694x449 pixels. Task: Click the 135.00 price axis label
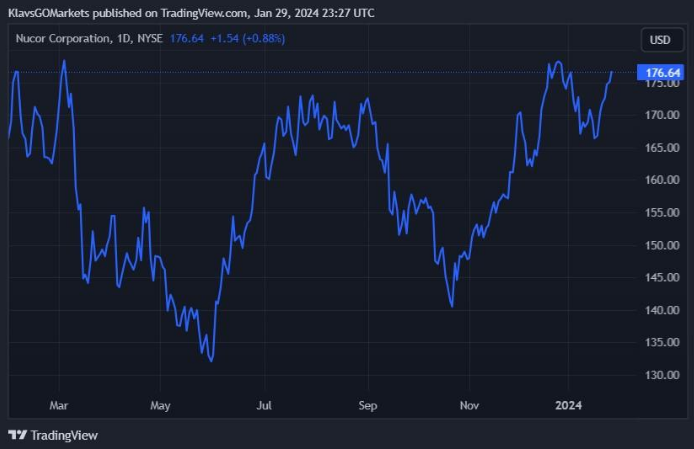tap(662, 342)
